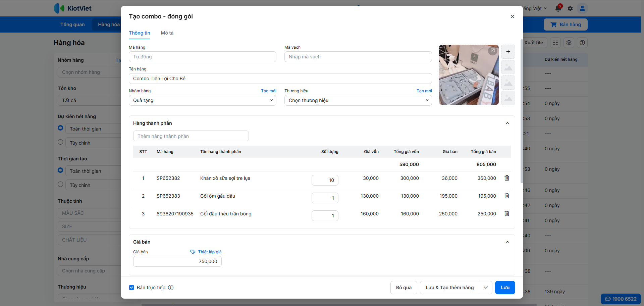Select Tùy chỉnh under Thời gian tạo
Screen dimensions: 644x306
point(60,184)
